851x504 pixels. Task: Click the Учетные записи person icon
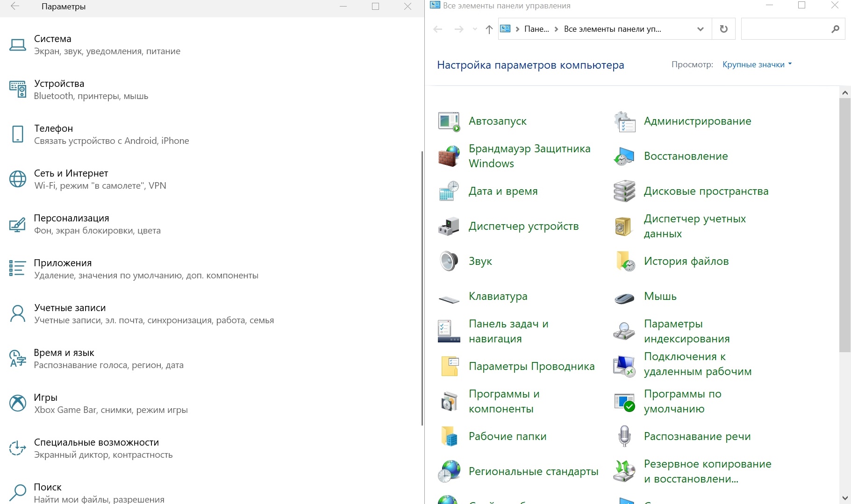click(18, 313)
